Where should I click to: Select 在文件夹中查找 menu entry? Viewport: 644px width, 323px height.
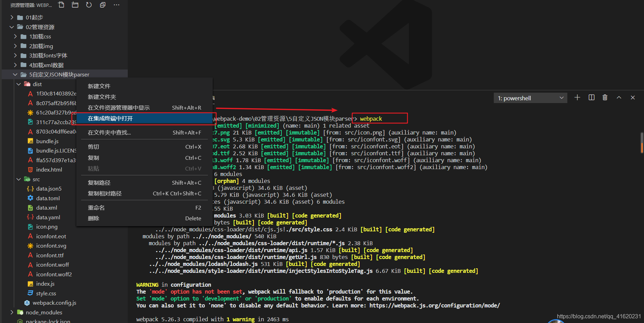pos(144,132)
